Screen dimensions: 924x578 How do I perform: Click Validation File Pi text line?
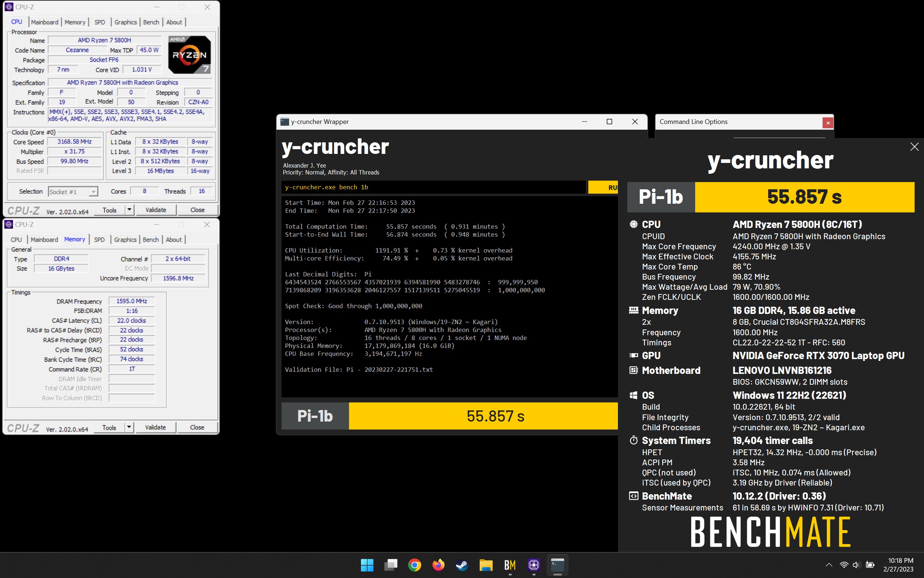click(x=359, y=370)
